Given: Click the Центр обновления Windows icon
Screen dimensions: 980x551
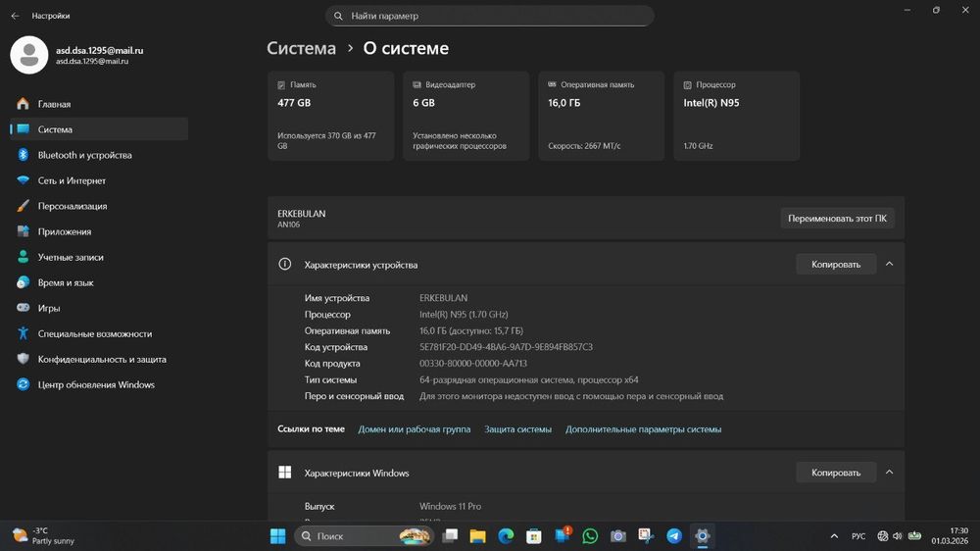Looking at the screenshot, I should pos(24,384).
